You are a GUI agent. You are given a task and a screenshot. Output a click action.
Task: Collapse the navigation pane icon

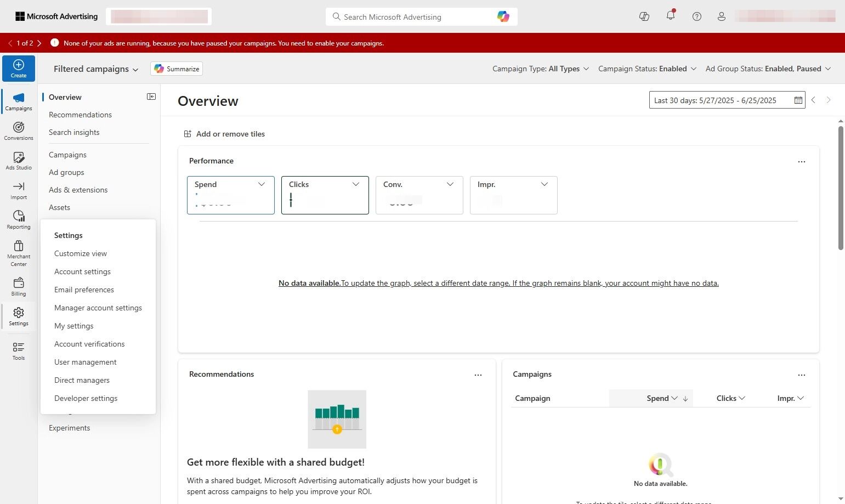(151, 97)
